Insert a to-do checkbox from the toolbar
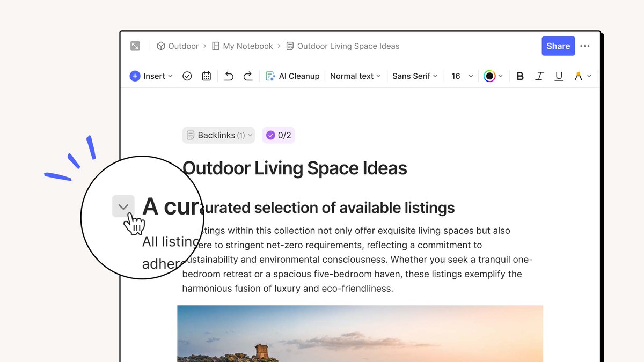Viewport: 644px width, 362px height. pos(187,76)
